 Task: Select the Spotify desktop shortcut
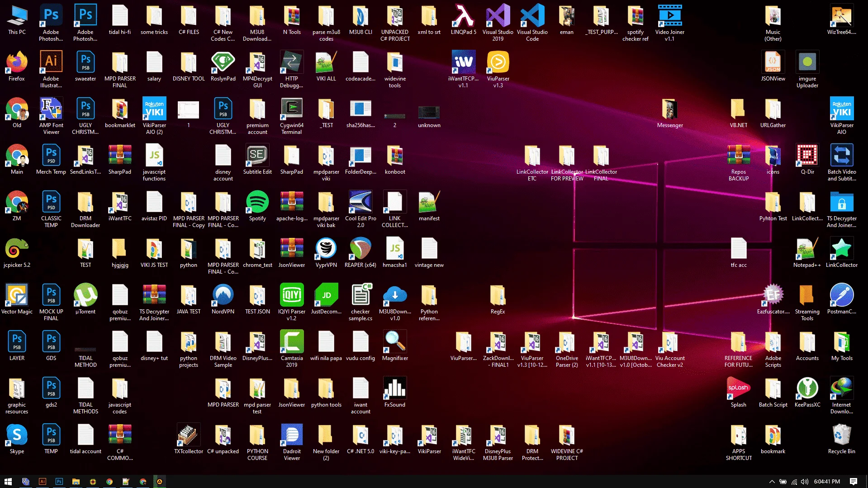[257, 206]
